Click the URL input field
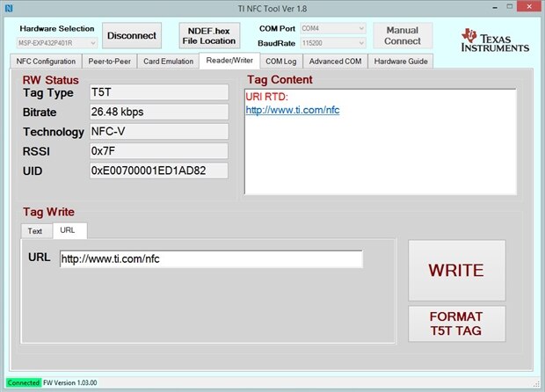This screenshot has height=392, width=545. click(x=211, y=259)
